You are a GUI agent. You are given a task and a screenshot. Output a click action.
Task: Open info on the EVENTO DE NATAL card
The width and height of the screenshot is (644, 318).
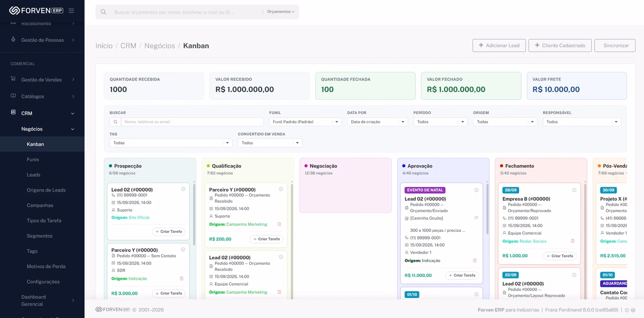click(x=477, y=190)
